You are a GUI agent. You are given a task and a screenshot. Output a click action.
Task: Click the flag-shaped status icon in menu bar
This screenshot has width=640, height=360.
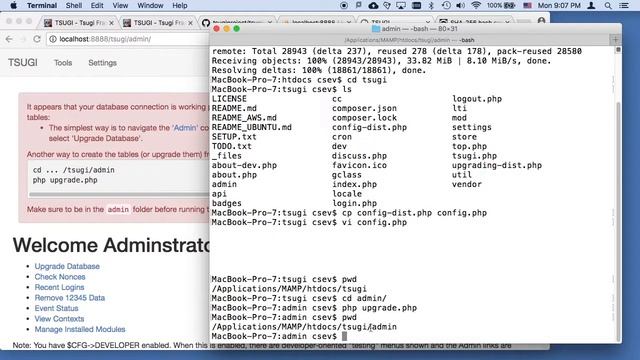point(358,5)
